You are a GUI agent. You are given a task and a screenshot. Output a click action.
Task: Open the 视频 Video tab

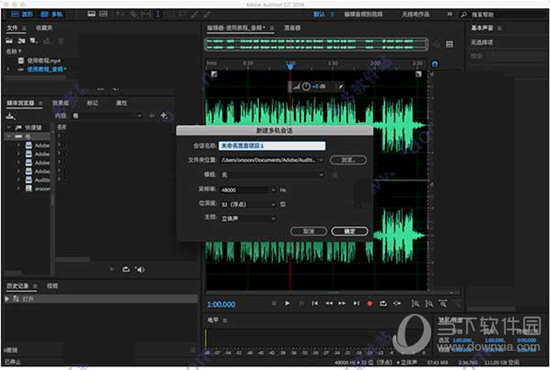pos(53,286)
